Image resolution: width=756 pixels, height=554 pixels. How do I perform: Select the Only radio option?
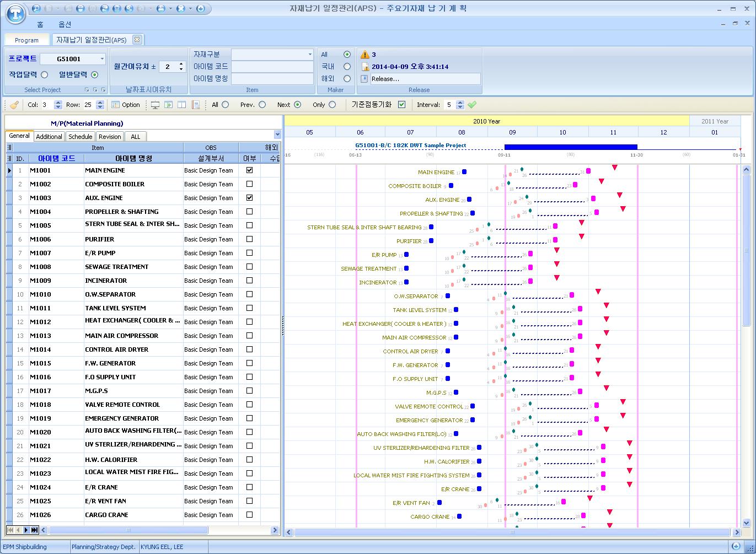pos(332,104)
